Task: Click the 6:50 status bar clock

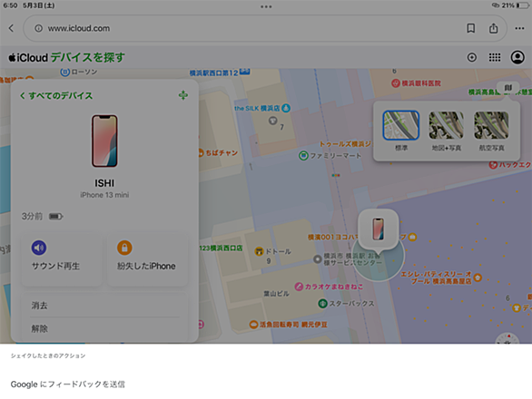Action: click(x=10, y=5)
